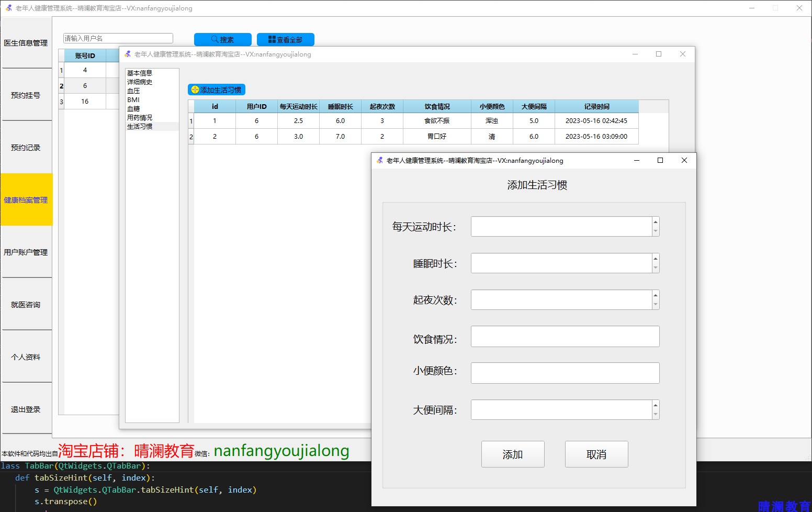This screenshot has height=512, width=812.
Task: Click cell 2023-05-16 02:42:45
Action: pyautogui.click(x=596, y=121)
